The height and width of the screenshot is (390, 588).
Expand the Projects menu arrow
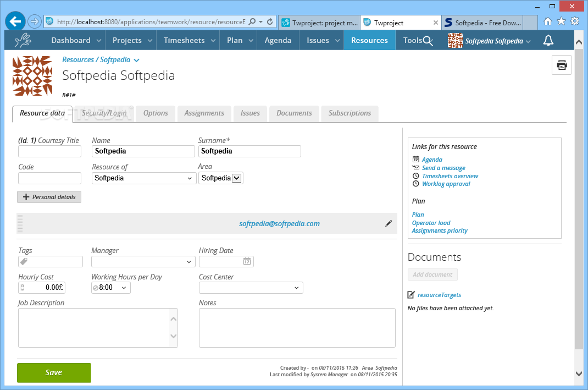149,41
